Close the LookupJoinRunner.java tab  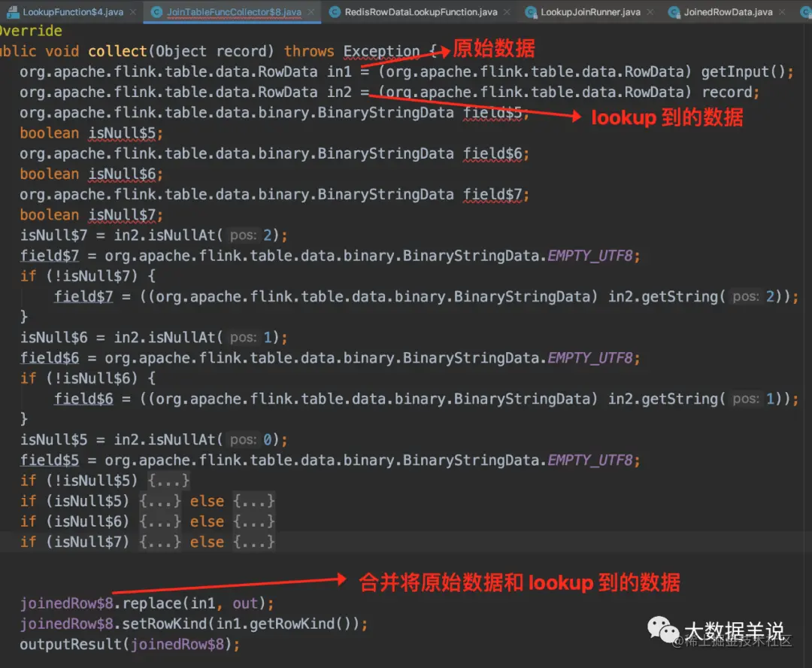coord(650,12)
